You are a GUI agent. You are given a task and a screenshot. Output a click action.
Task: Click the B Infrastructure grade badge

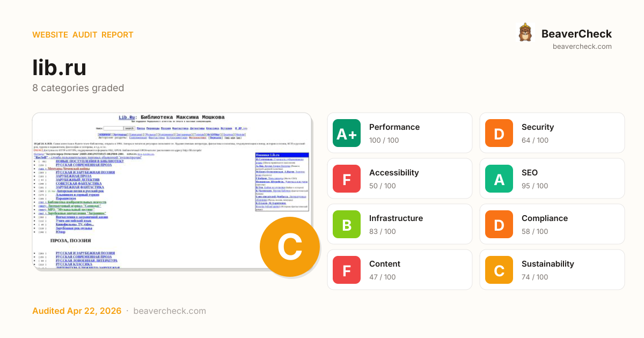pos(347,224)
